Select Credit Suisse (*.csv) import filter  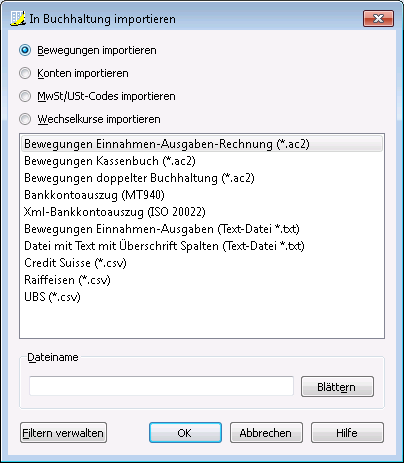pyautogui.click(x=202, y=263)
